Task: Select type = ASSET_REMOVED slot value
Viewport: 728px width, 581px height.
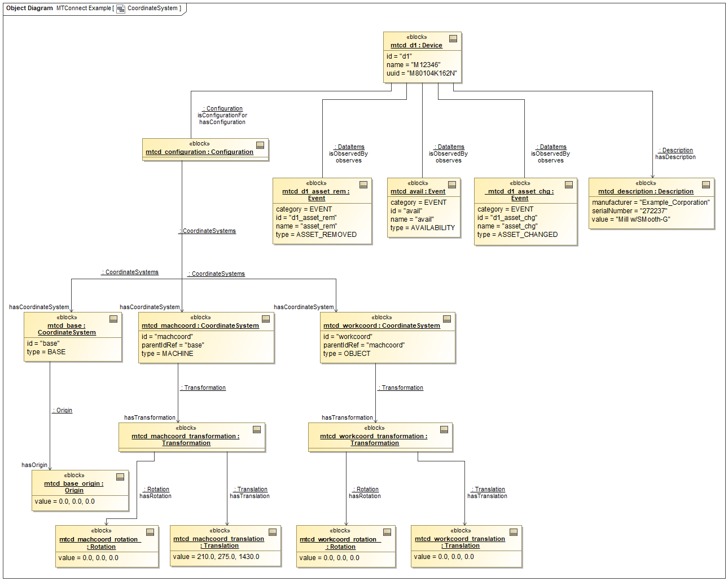Action: (x=316, y=235)
